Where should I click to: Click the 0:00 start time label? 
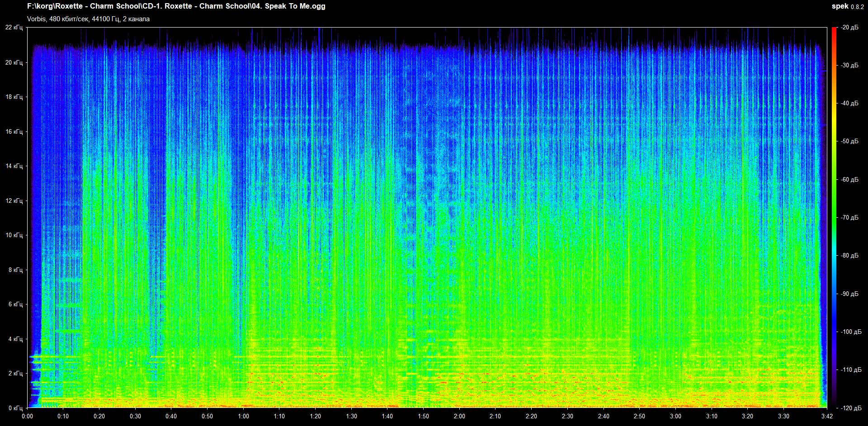coord(27,416)
